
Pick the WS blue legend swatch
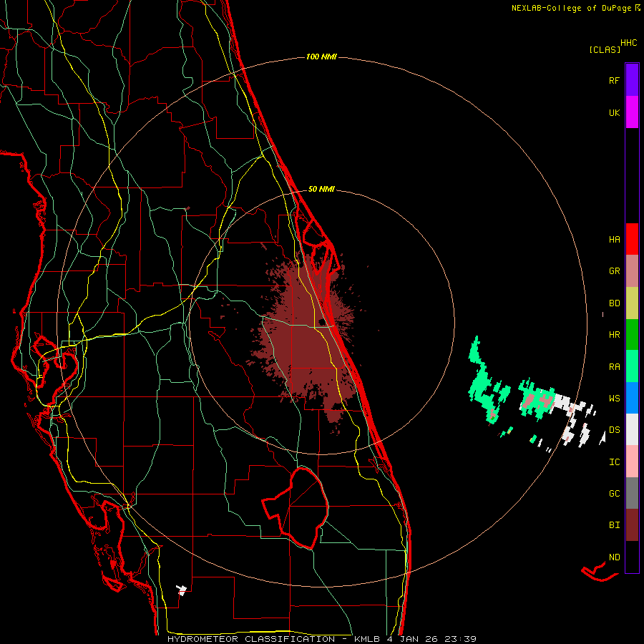click(x=632, y=398)
